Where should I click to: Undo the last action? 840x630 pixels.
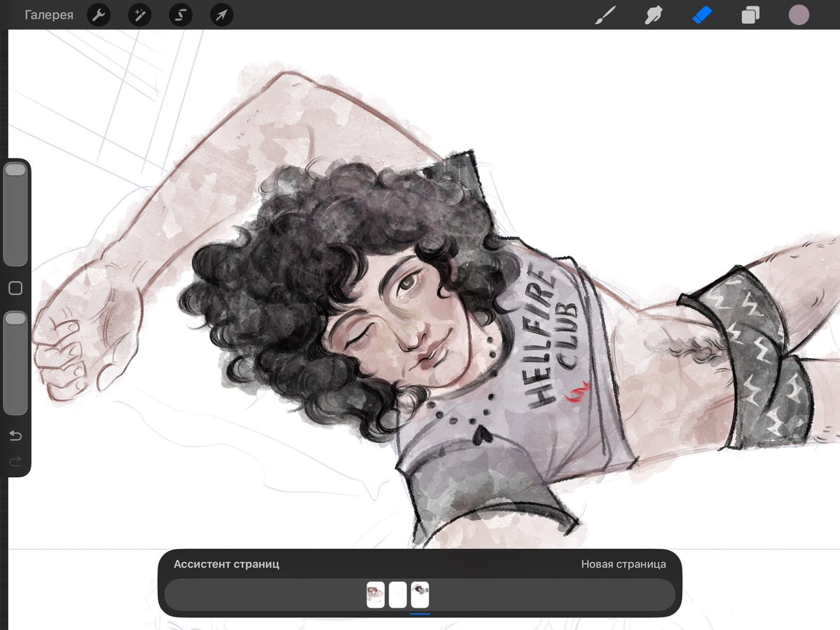15,436
